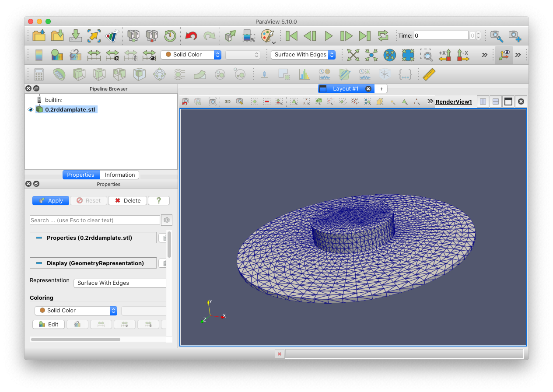Click the Delete button
Viewport: 553px width, 392px height.
tap(128, 201)
